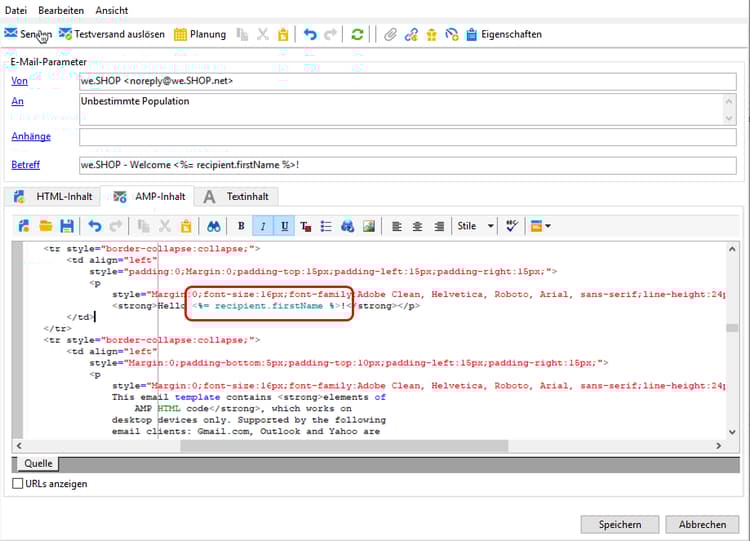The height and width of the screenshot is (541, 750).
Task: Trigger Testversand auslösen
Action: 111,34
